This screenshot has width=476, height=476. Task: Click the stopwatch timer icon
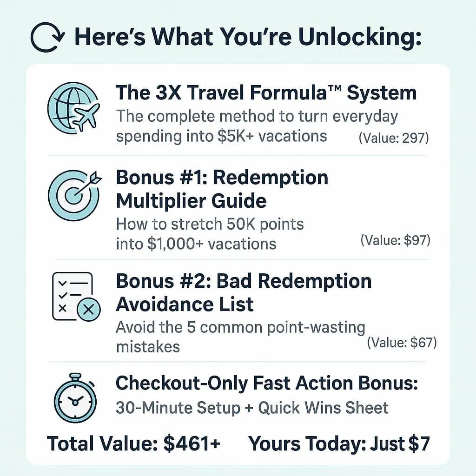coord(76,398)
